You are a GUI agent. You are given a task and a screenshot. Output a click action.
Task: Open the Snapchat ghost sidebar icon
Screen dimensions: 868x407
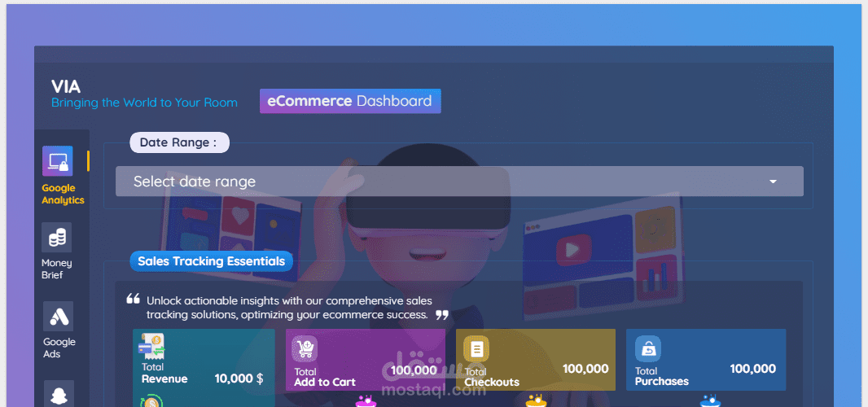[58, 394]
